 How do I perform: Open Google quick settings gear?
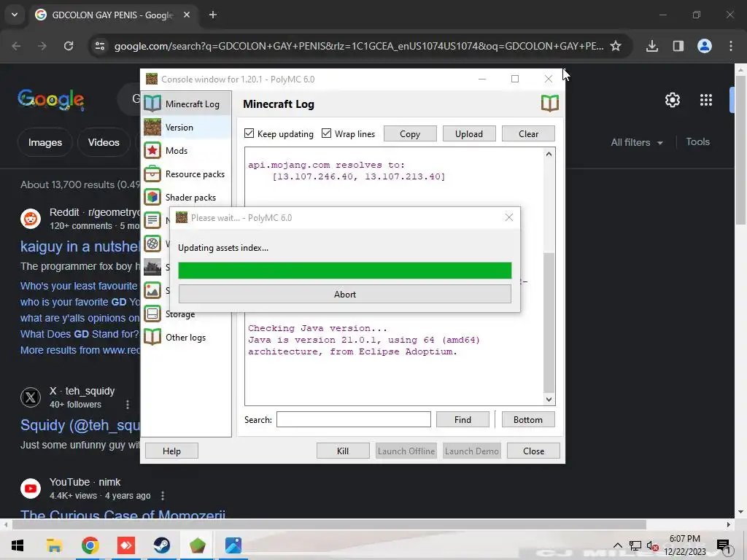tap(672, 100)
